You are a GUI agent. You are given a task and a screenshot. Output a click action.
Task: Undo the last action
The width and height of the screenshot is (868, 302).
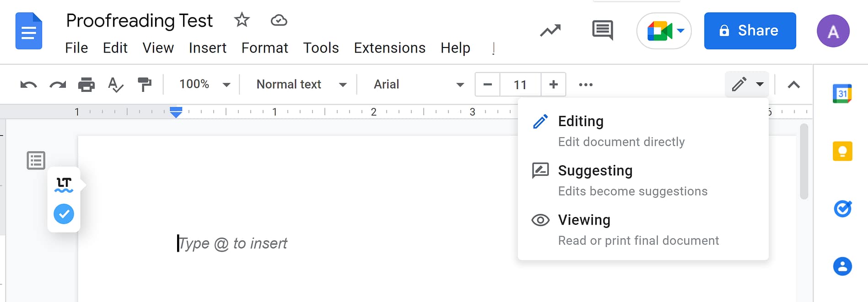coord(28,85)
